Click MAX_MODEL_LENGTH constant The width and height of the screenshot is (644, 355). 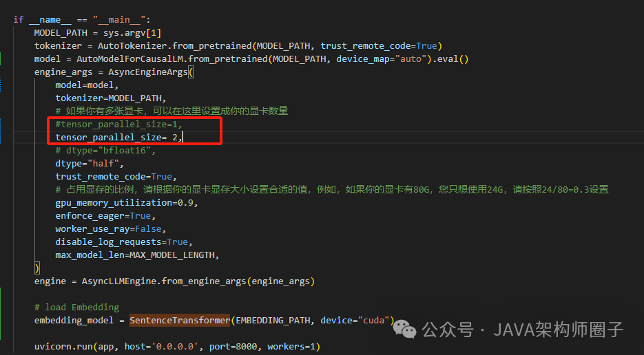(x=172, y=255)
